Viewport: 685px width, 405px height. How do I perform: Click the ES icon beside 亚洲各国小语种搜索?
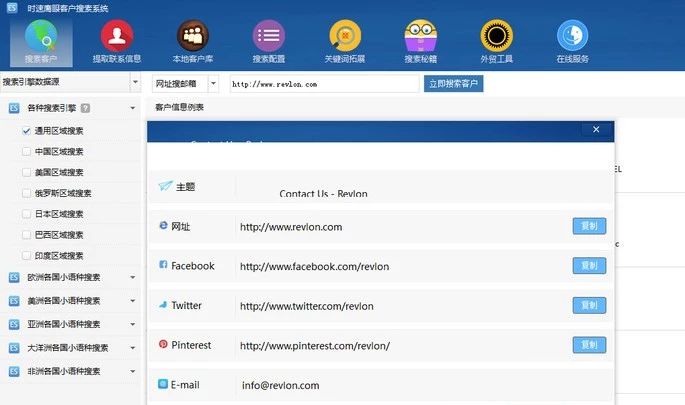14,324
